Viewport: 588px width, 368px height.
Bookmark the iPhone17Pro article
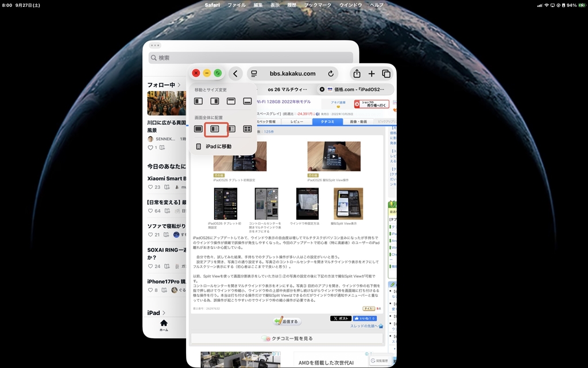click(164, 290)
